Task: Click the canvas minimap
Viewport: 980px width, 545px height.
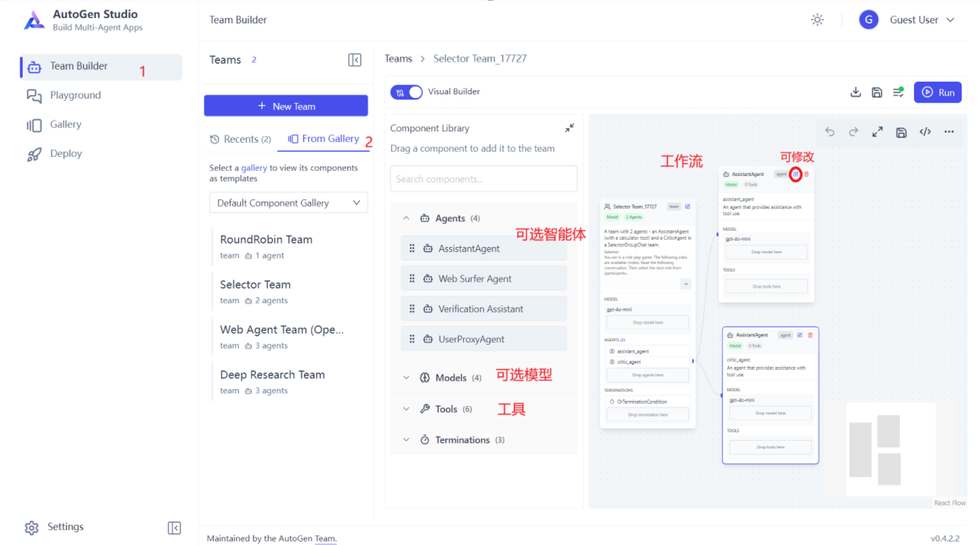Action: click(891, 448)
